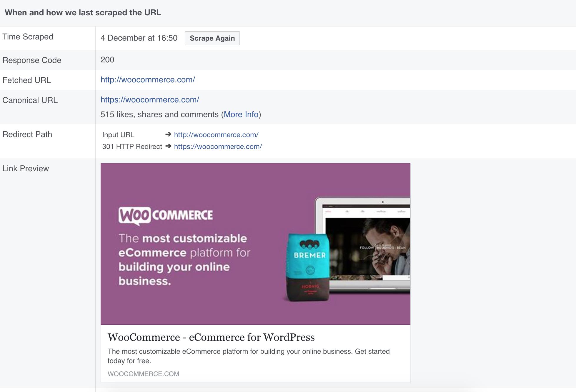
Task: Click the '515 likes, shares and comments' text
Action: click(159, 114)
